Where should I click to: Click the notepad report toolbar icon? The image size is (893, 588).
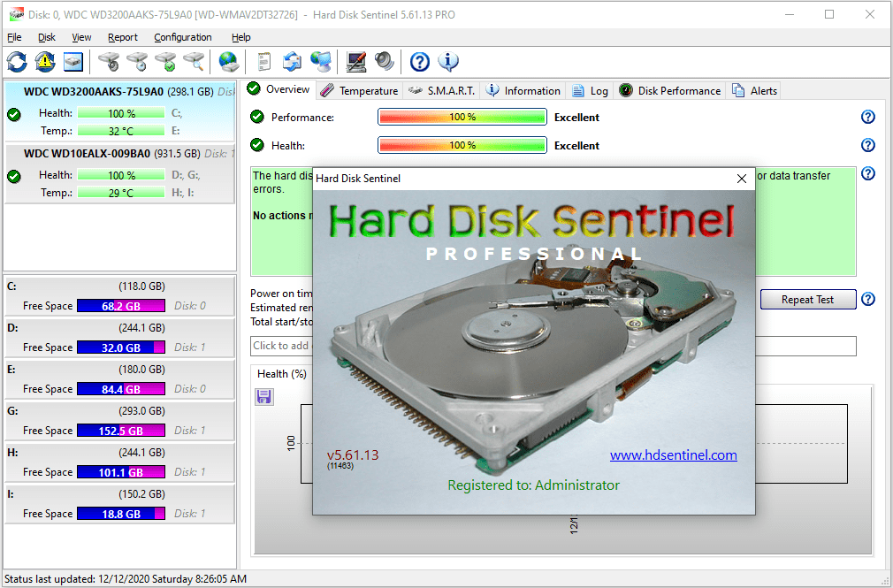(263, 62)
